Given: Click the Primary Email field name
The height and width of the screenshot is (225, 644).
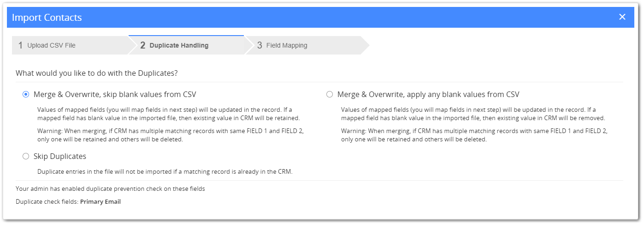Looking at the screenshot, I should (100, 202).
